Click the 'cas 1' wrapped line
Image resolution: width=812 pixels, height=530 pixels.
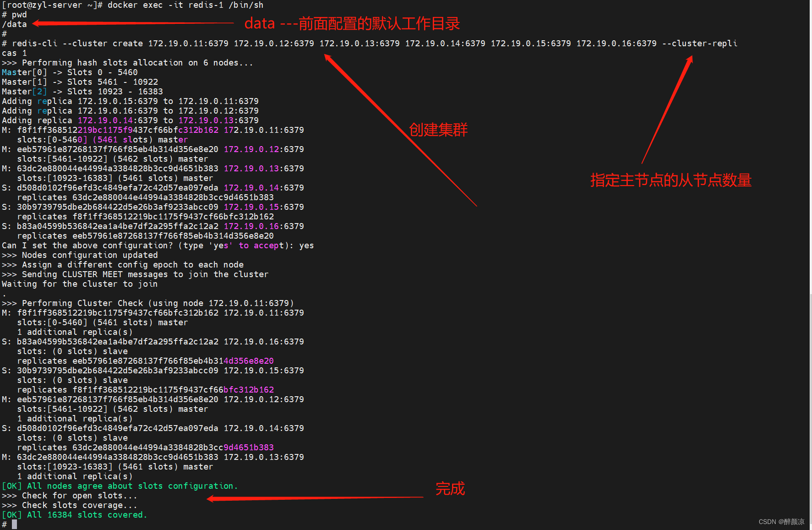point(14,53)
